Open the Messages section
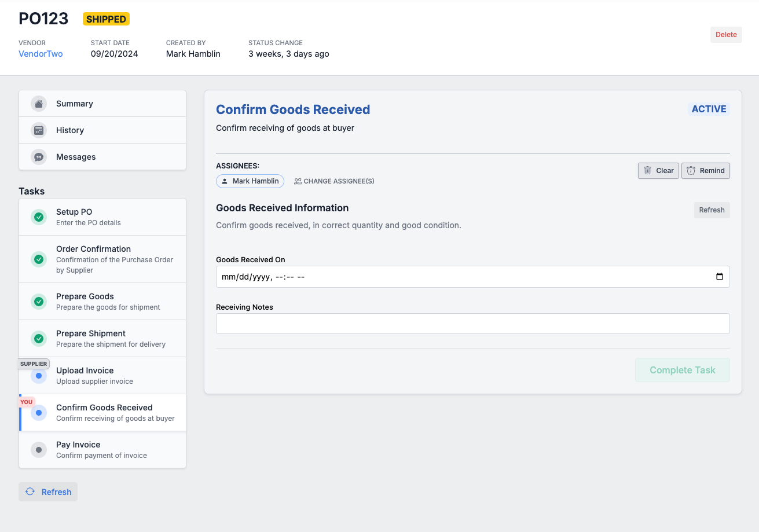The image size is (759, 532). (102, 157)
